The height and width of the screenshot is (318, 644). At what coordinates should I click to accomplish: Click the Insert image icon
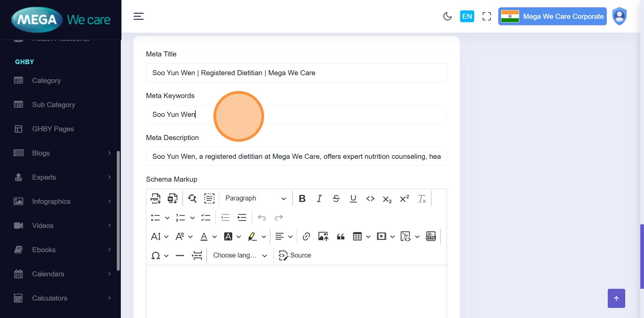[x=323, y=236]
